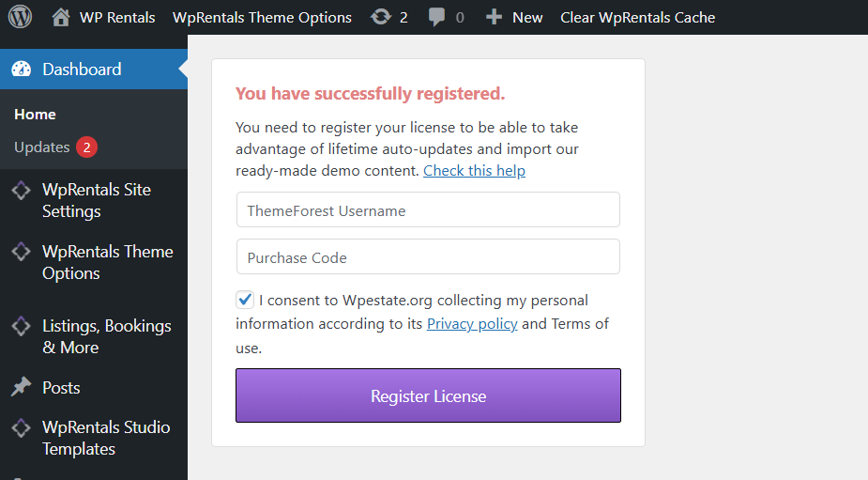Uncheck the Wpestate.org consent checkbox
This screenshot has height=480, width=868.
point(245,300)
